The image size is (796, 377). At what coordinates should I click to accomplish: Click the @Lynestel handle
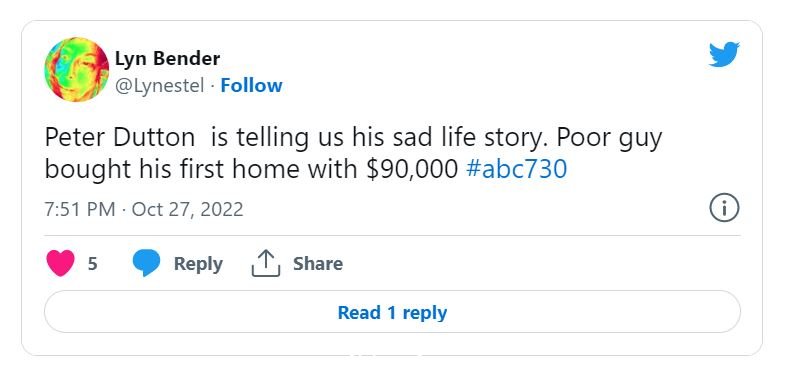point(159,86)
